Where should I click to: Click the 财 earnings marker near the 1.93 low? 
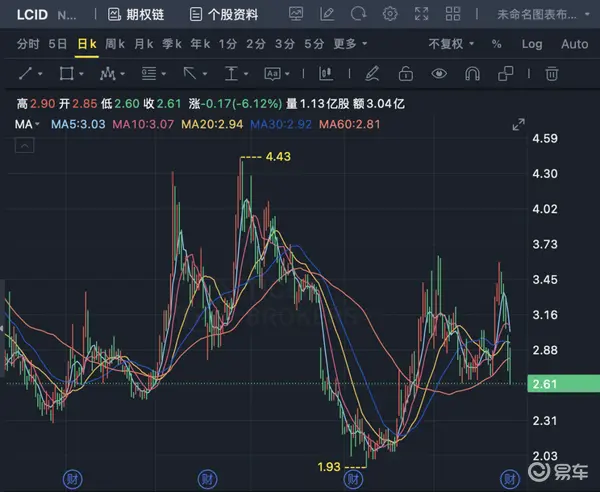click(x=353, y=479)
